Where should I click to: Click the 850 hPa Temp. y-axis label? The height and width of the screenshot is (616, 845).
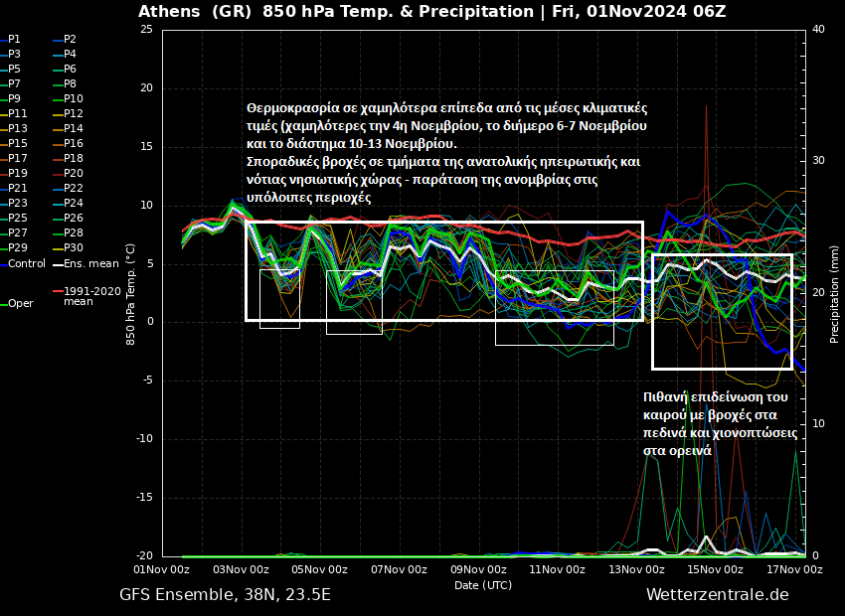point(131,292)
